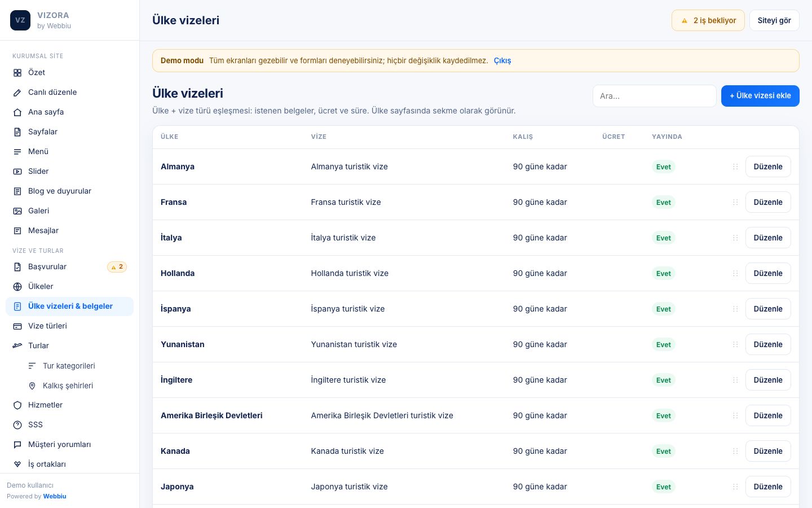
Task: Click the Başvurular pending count badge
Action: (117, 267)
